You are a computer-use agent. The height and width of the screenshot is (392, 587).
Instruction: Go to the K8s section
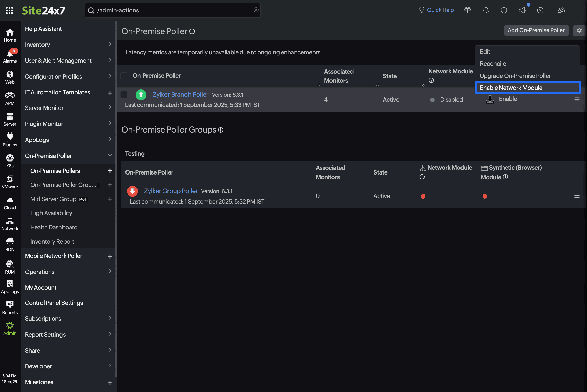pos(10,159)
